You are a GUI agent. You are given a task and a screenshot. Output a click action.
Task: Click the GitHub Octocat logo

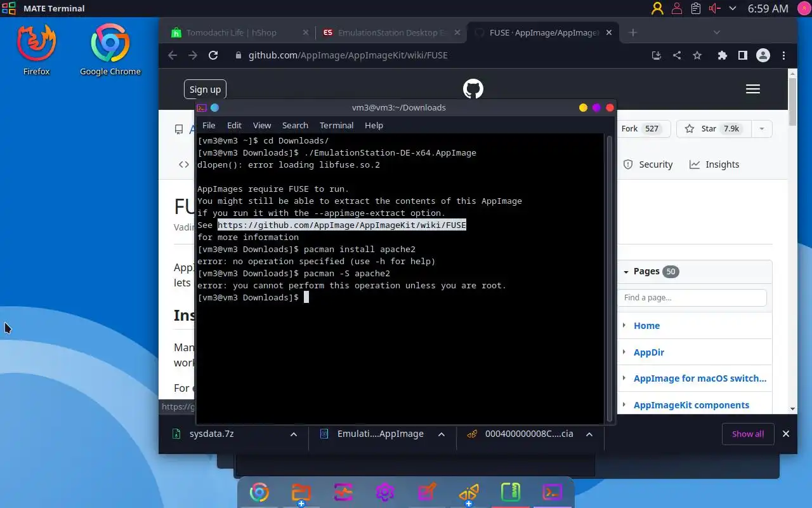pos(473,89)
